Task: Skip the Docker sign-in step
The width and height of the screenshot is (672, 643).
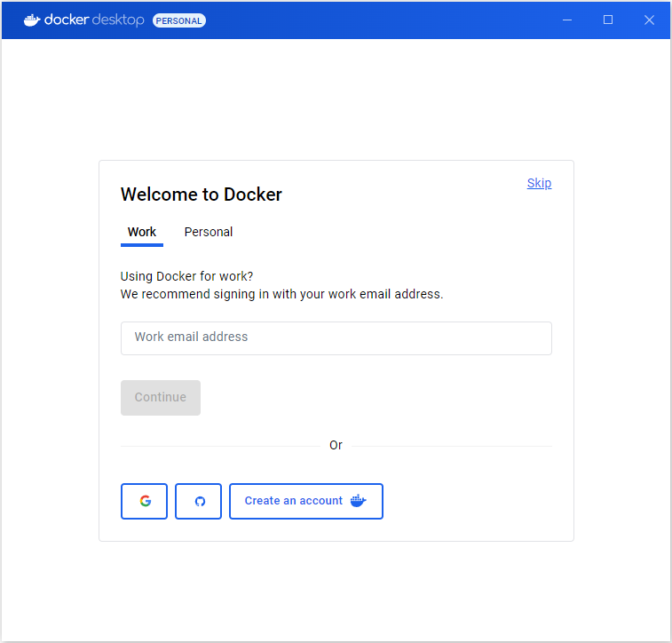Action: pos(539,183)
